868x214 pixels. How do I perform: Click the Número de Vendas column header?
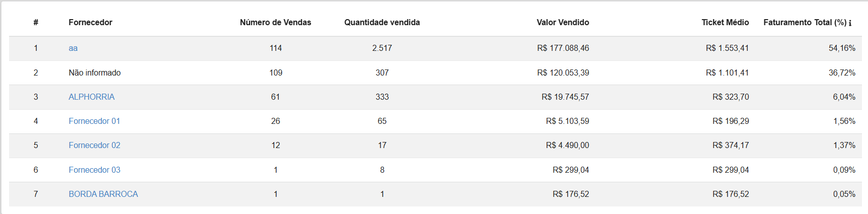coord(275,22)
